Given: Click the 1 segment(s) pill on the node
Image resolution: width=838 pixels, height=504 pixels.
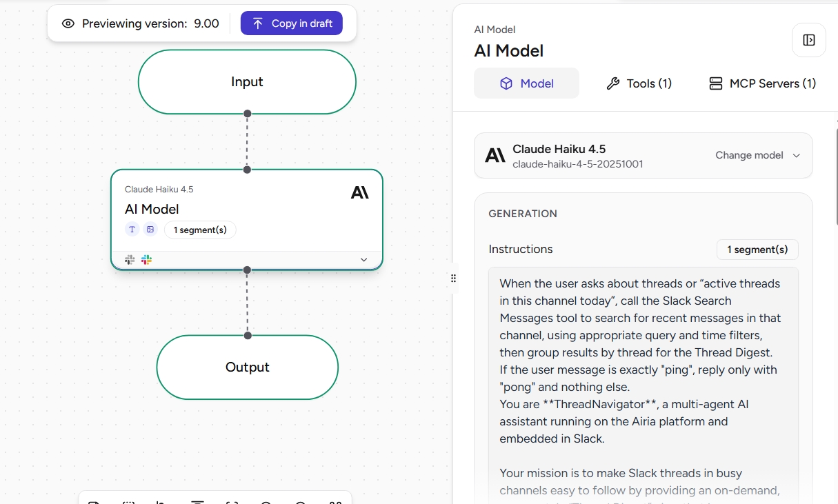Looking at the screenshot, I should click(200, 230).
